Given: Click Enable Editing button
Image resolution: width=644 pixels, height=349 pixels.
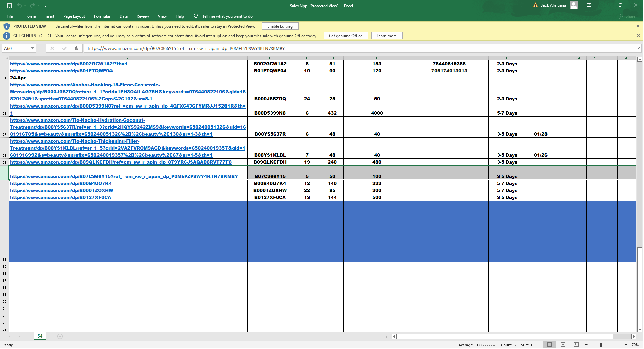Looking at the screenshot, I should tap(280, 26).
